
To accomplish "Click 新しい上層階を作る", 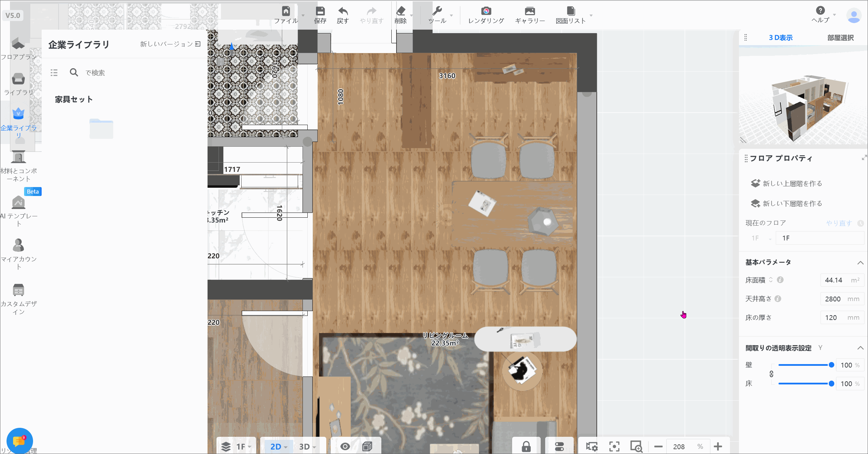I will tap(786, 183).
